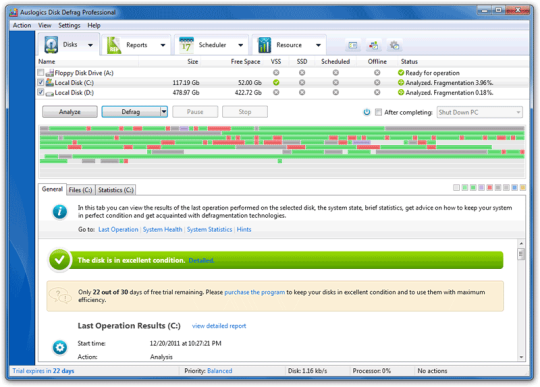
Task: Select the General tab
Action: point(52,189)
